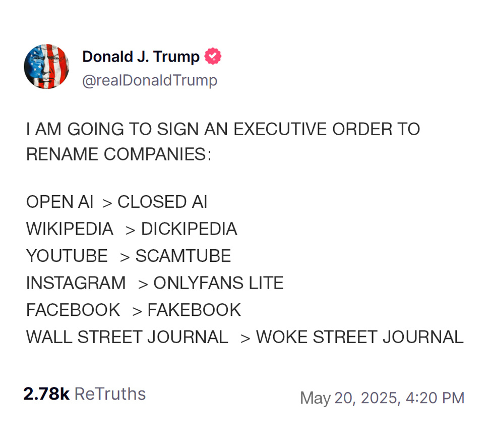Click the @realDonaldTrump handle
The image size is (490, 448).
coord(150,81)
